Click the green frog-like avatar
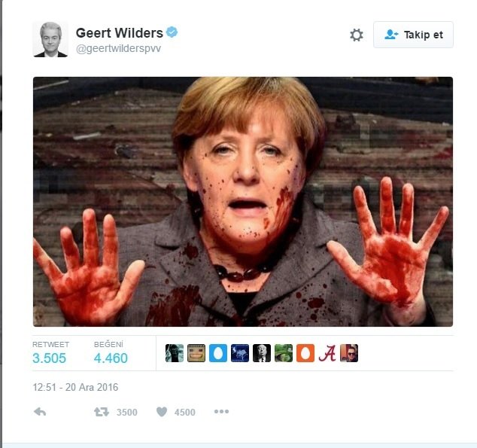477x448 pixels. [x=284, y=353]
